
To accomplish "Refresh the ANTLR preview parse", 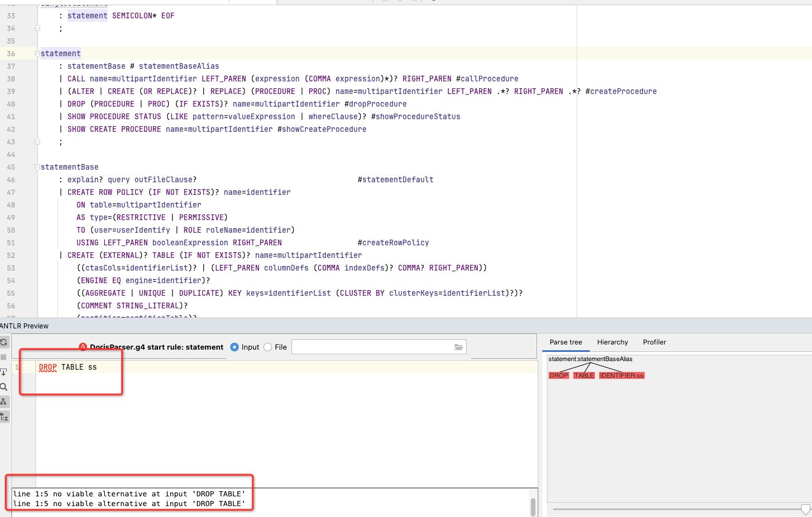I will point(3,342).
